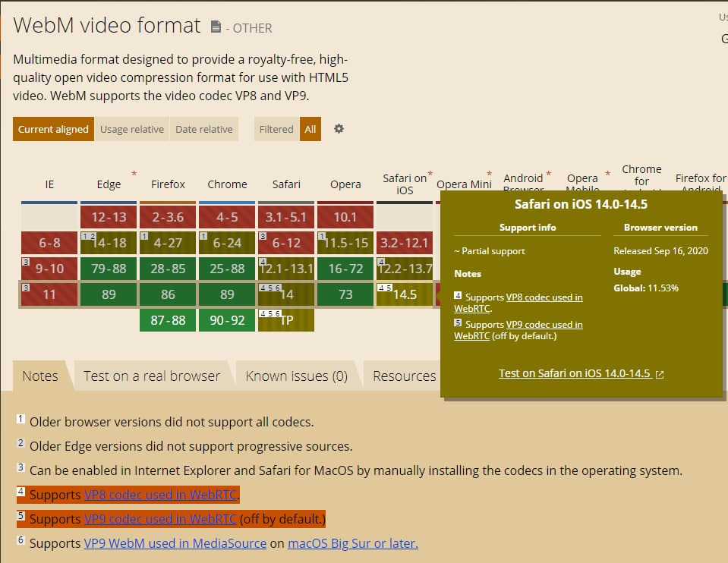Click the Safari on iOS 14.0-14.5 tooltip heading
Image resolution: width=728 pixels, height=563 pixels.
coord(581,204)
